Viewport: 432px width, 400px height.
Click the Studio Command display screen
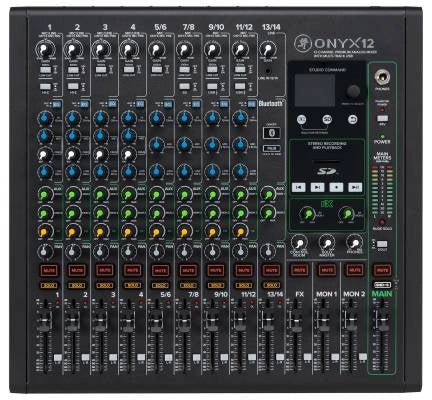click(314, 90)
